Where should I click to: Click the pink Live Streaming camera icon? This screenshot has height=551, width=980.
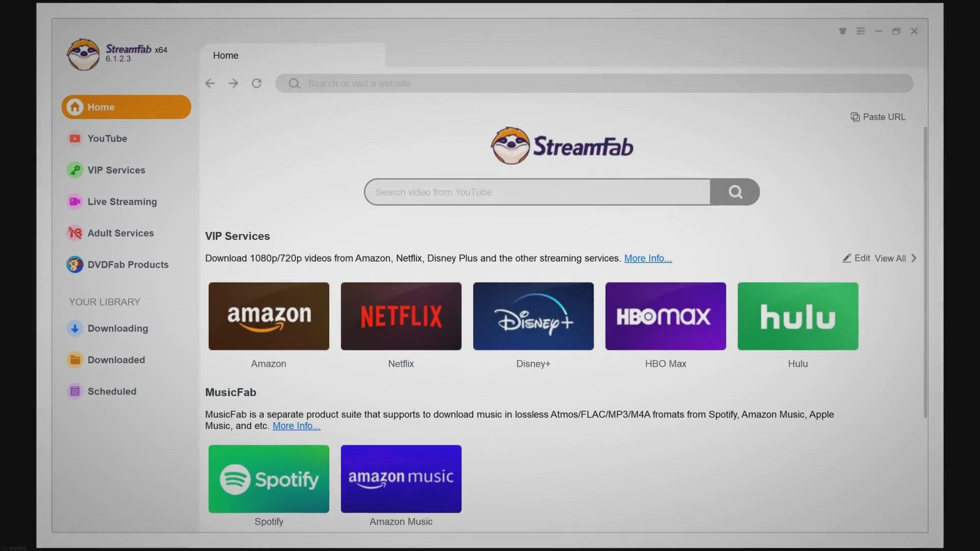click(75, 202)
